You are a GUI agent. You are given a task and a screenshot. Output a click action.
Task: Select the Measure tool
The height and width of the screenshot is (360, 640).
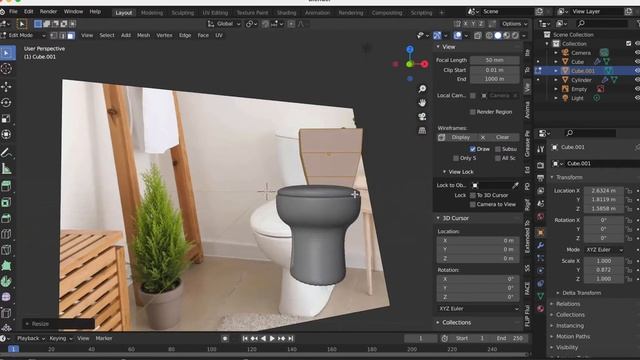coord(7,169)
